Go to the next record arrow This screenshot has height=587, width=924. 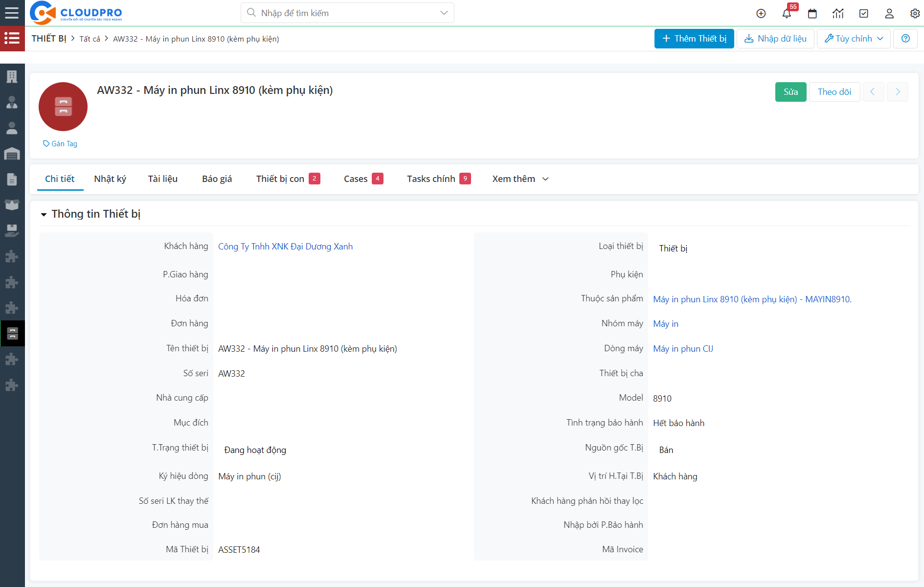click(x=898, y=92)
